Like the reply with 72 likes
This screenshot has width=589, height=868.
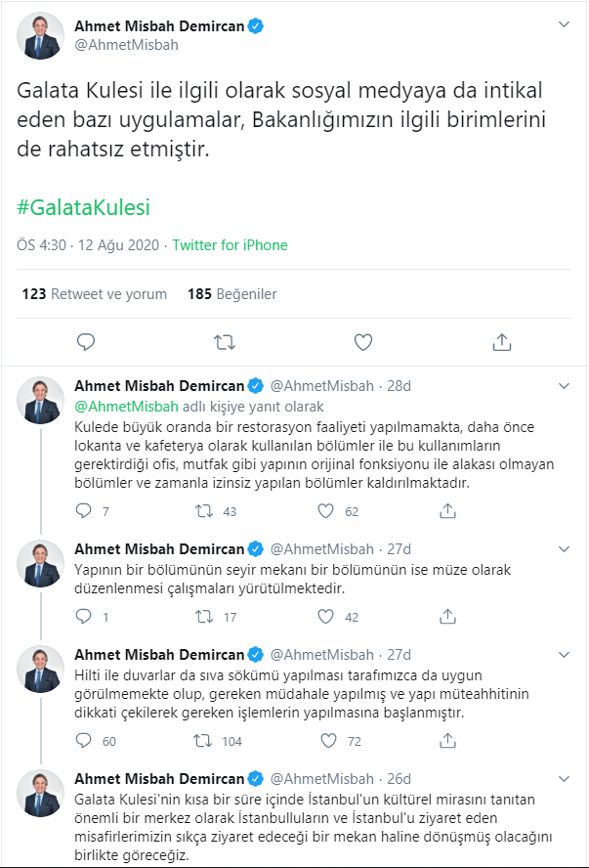point(325,742)
